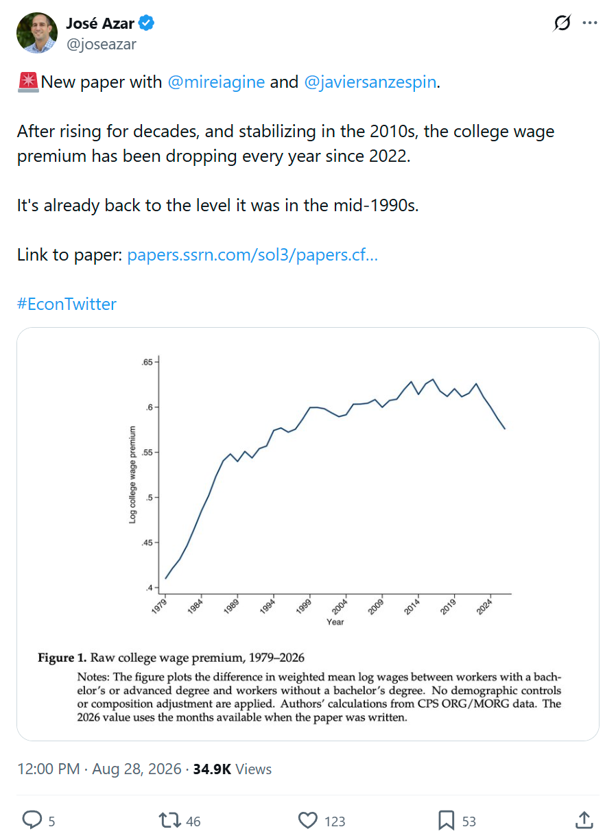The width and height of the screenshot is (616, 840).
Task: Click the 34.9K Views count
Action: [233, 769]
